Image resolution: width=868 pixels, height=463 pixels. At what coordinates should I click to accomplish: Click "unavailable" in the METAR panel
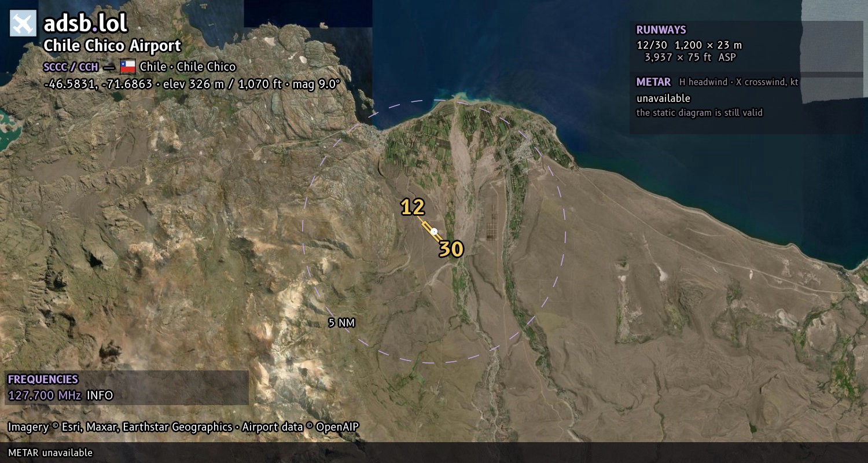click(663, 98)
